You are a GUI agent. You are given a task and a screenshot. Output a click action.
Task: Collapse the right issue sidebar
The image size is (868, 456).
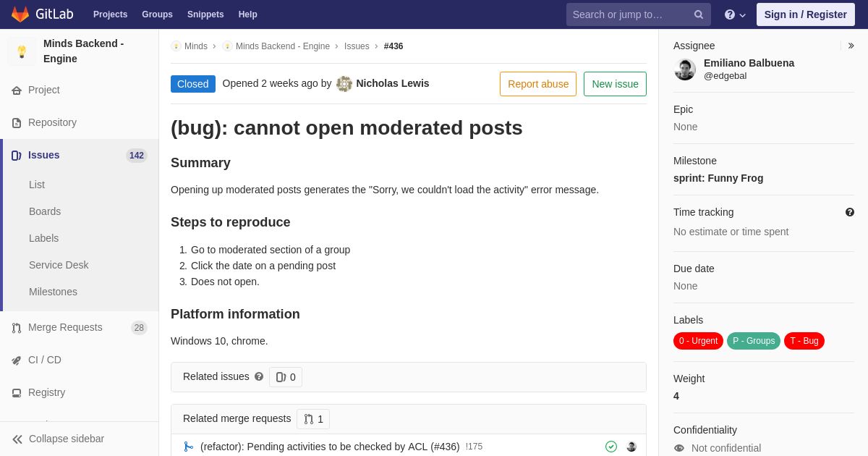click(x=851, y=46)
